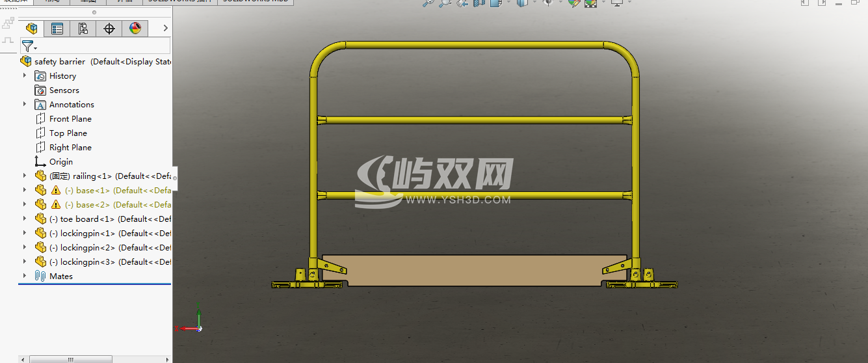Focus the FeatureManager filter text field

(x=104, y=46)
